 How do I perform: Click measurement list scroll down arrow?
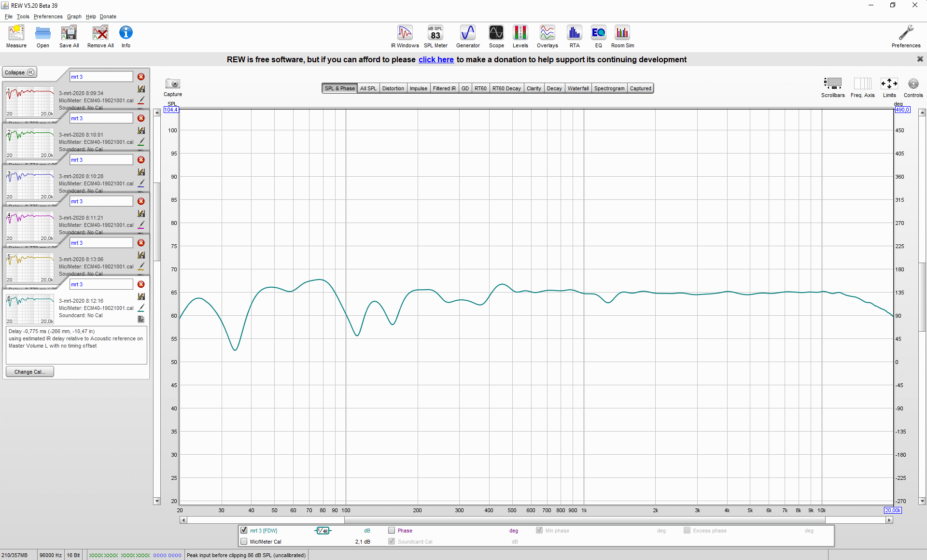(157, 501)
